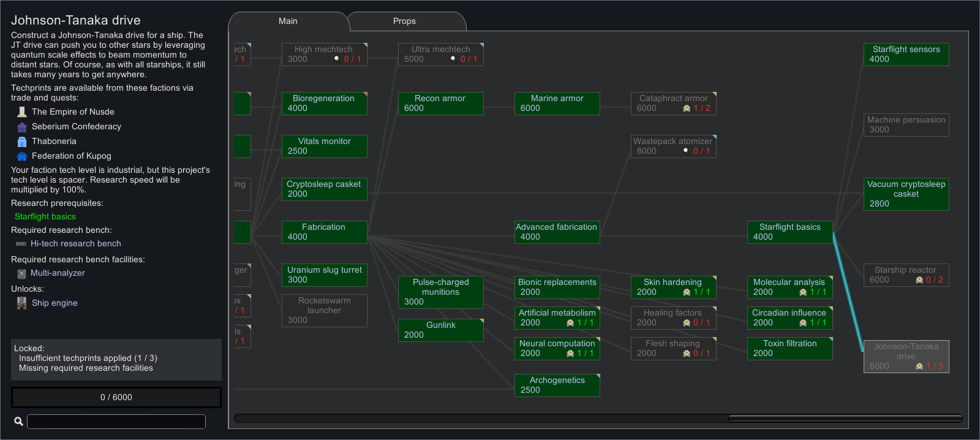Click techprint icon on Molecular analysis
The height and width of the screenshot is (440, 980).
(803, 292)
